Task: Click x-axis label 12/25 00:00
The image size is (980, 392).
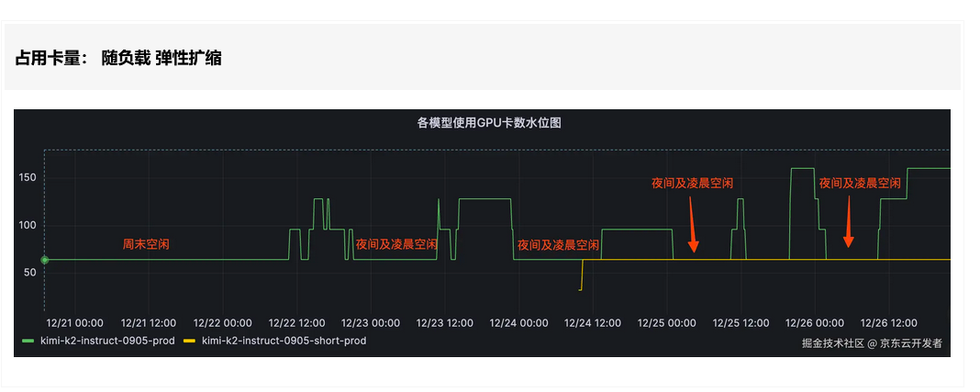Action: coord(667,323)
